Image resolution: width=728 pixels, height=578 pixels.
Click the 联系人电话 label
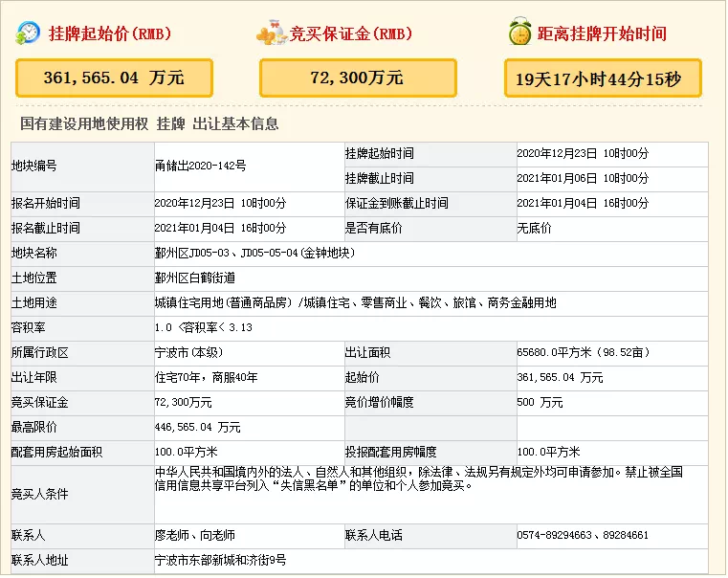pyautogui.click(x=374, y=536)
